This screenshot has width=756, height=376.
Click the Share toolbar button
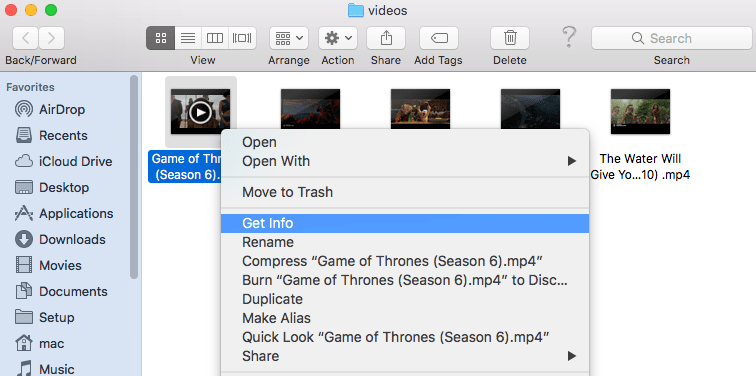[x=386, y=38]
